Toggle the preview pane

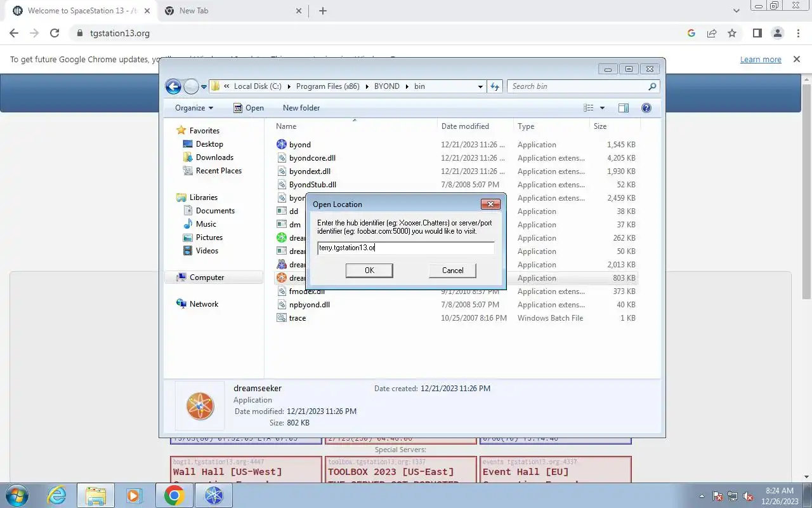[x=624, y=108]
